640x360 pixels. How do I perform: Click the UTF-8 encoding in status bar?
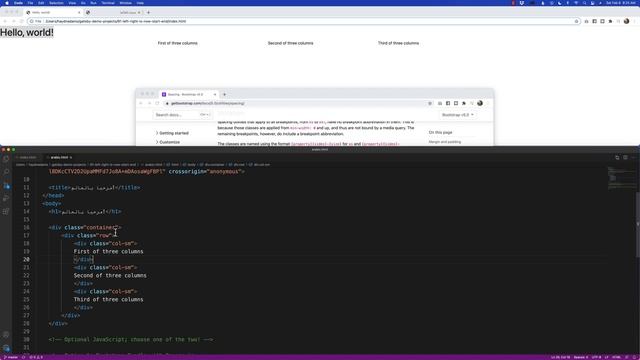tap(596, 358)
